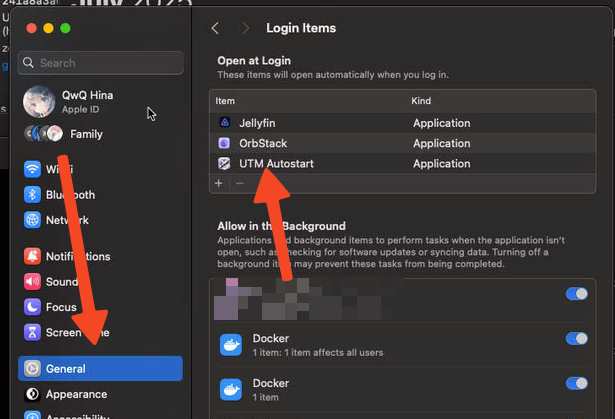Focus the Search field
615x419 pixels.
[100, 63]
